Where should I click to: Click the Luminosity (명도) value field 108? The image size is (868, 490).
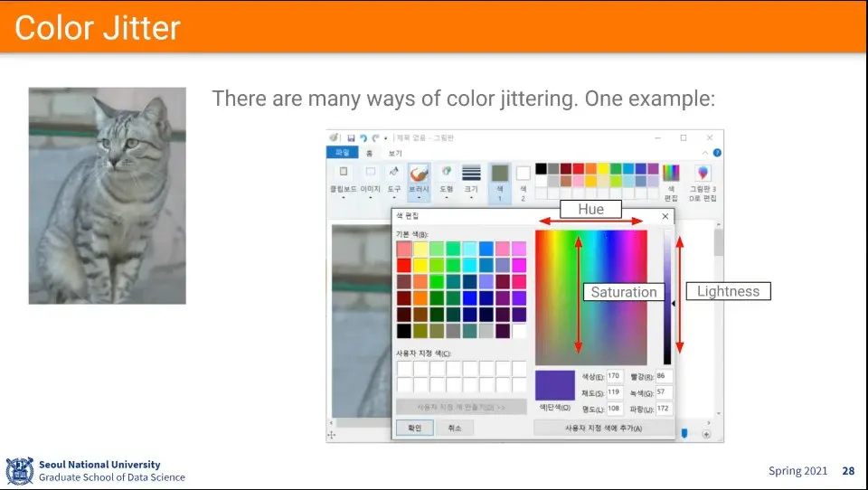tap(615, 409)
